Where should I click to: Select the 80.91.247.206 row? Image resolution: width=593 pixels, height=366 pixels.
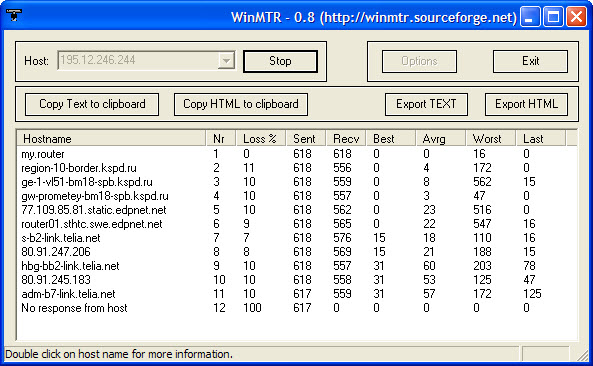297,252
